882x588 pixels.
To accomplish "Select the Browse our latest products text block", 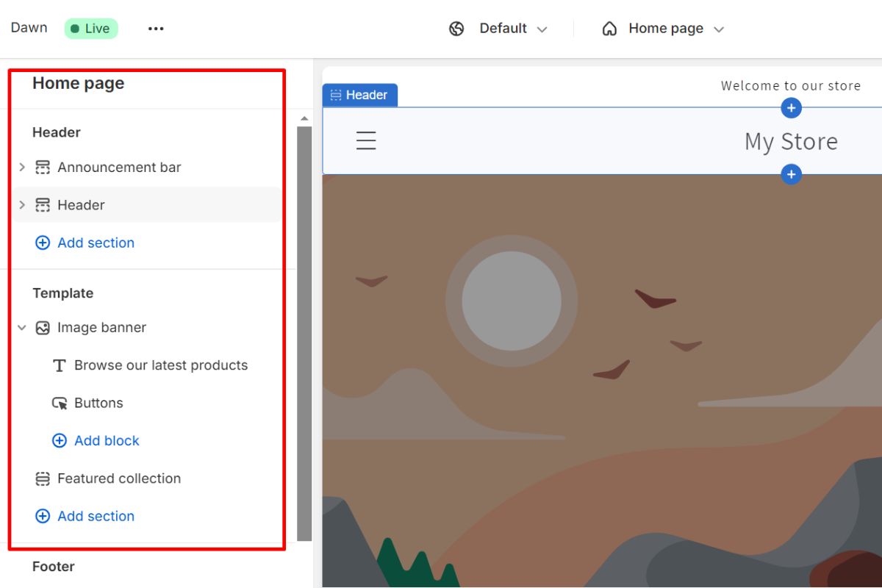I will 160,365.
